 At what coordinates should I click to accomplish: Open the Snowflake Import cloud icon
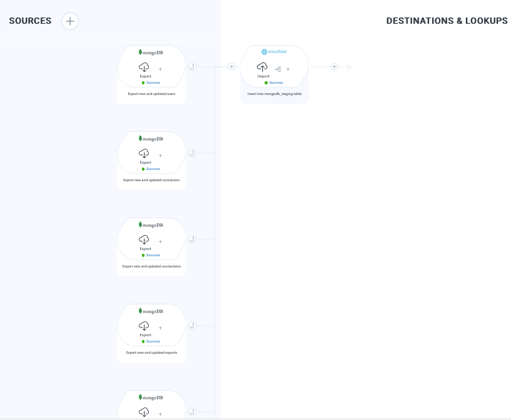click(x=263, y=67)
